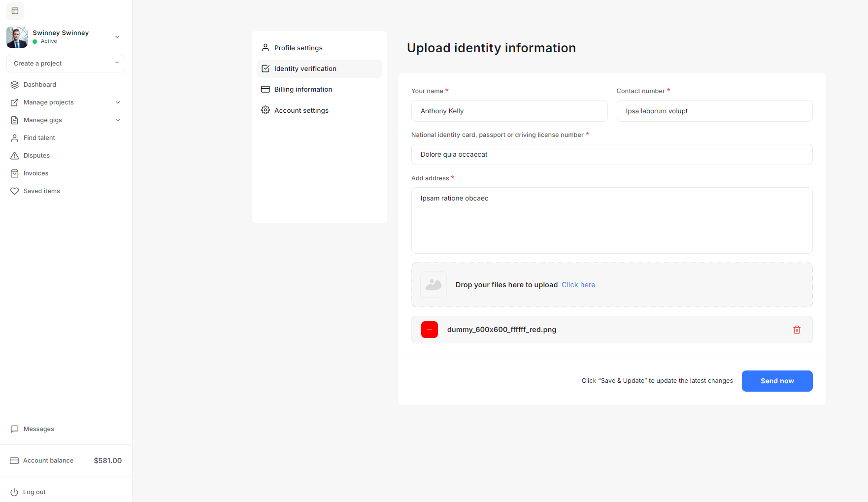Click the "Click here" upload link
The image size is (868, 502).
point(578,285)
